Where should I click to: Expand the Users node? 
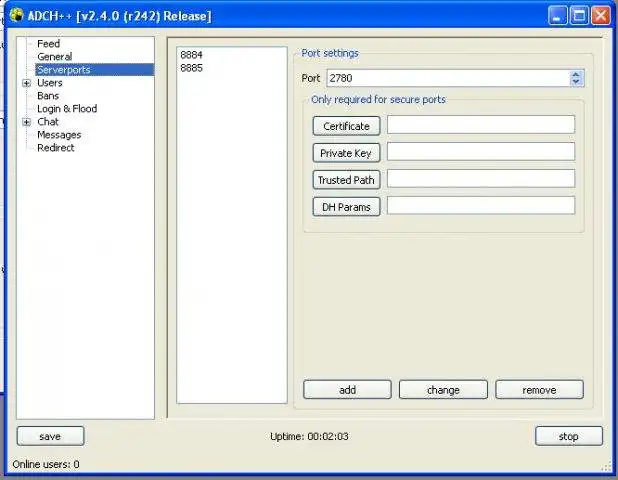[26, 83]
